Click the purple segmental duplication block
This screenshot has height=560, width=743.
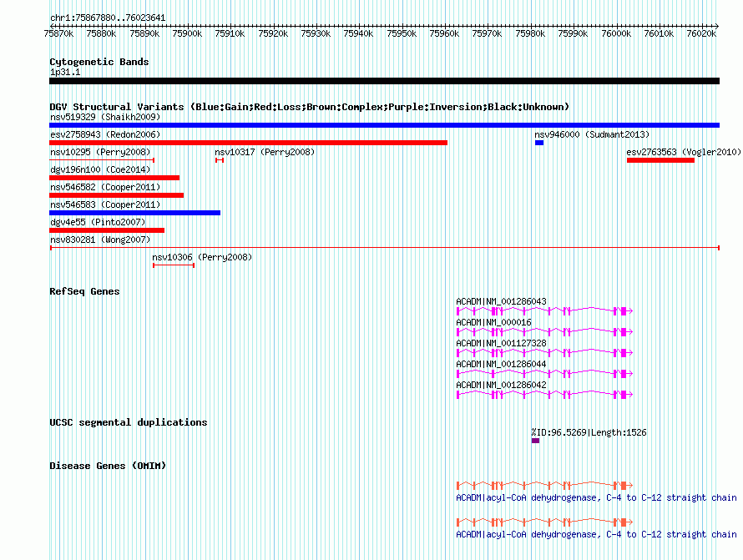535,441
